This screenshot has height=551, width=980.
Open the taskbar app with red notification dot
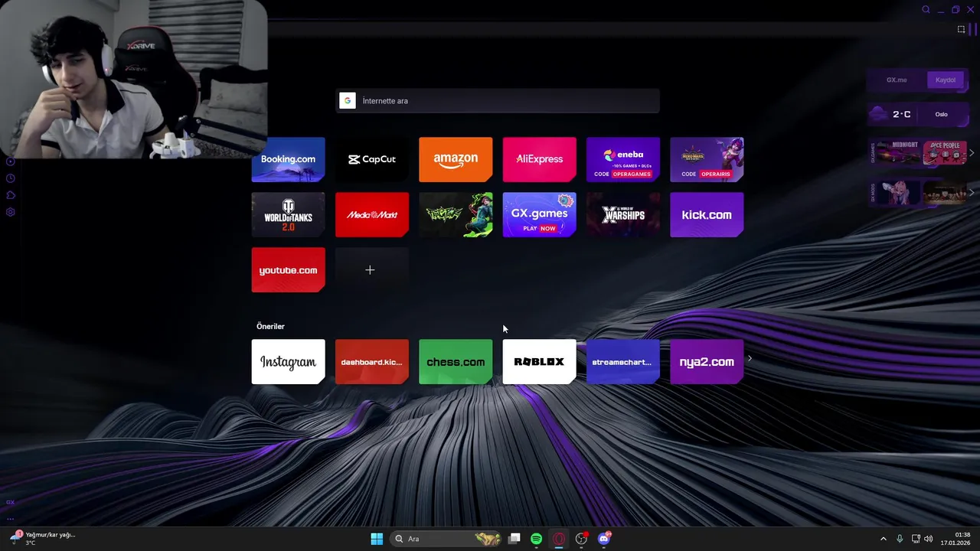[x=582, y=539]
